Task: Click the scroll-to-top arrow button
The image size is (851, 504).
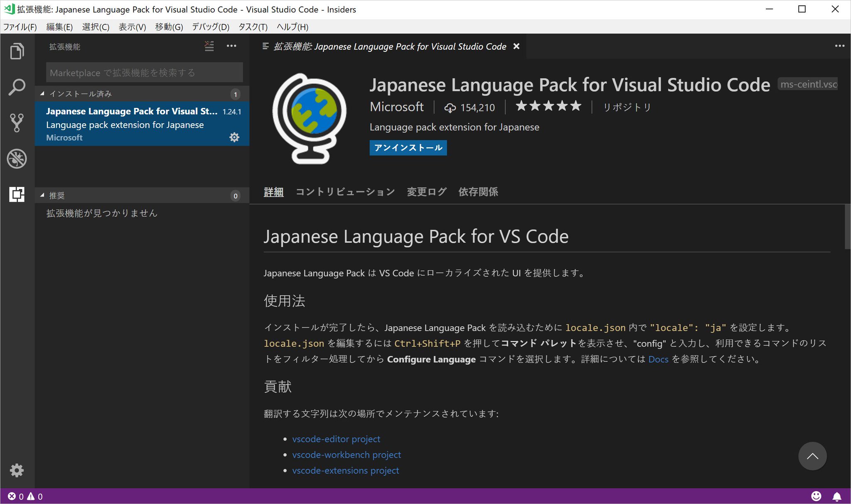Action: click(x=812, y=456)
